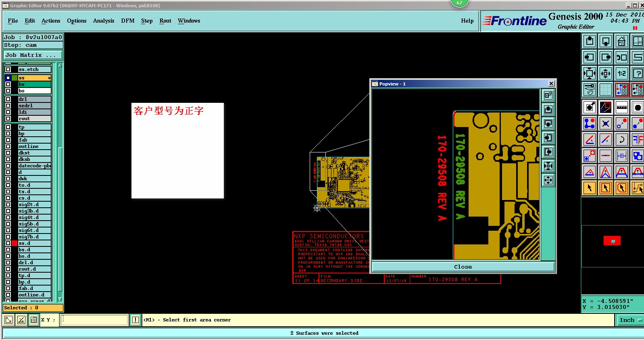Click the layer list scroll down arrow
The height and width of the screenshot is (340, 644).
[x=60, y=300]
